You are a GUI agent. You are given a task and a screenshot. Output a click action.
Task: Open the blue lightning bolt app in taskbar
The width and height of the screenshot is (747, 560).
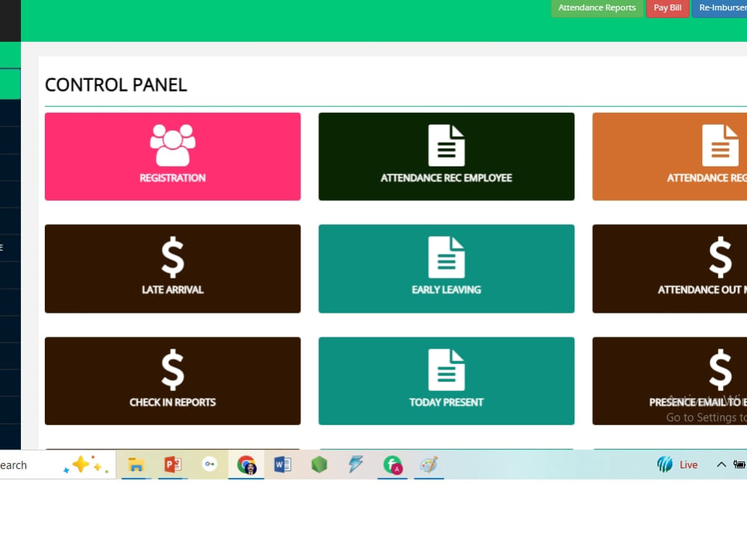tap(356, 464)
